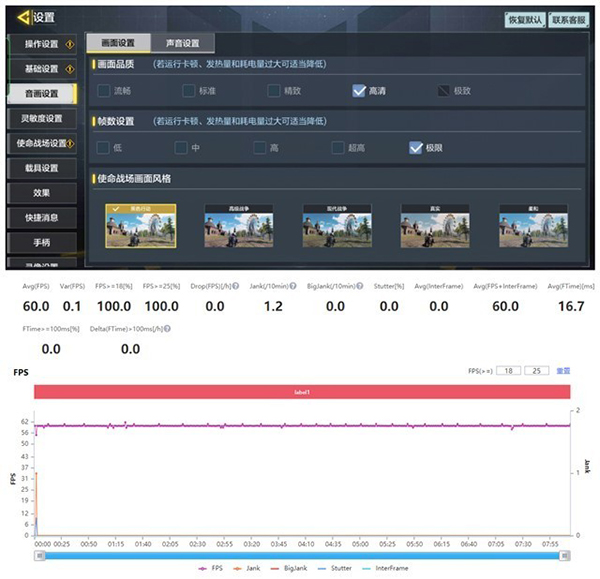Click the right handle of the timeline range slider
The height and width of the screenshot is (579, 600).
click(569, 553)
